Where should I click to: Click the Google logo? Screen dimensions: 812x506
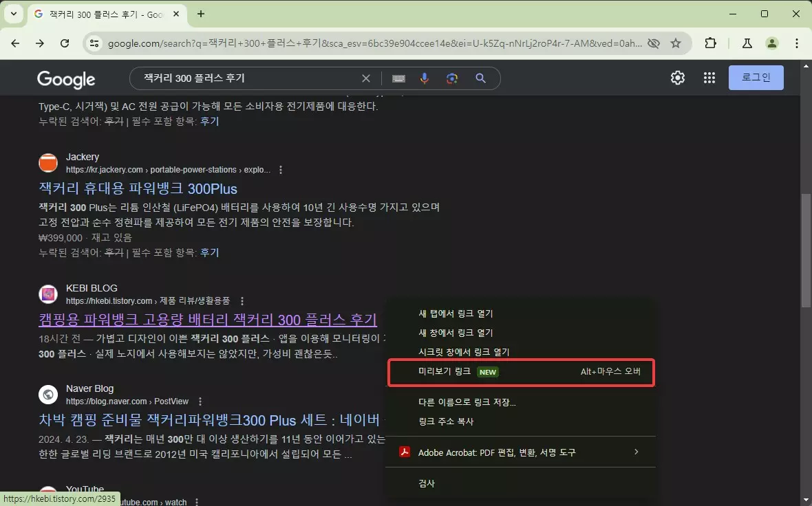point(66,79)
